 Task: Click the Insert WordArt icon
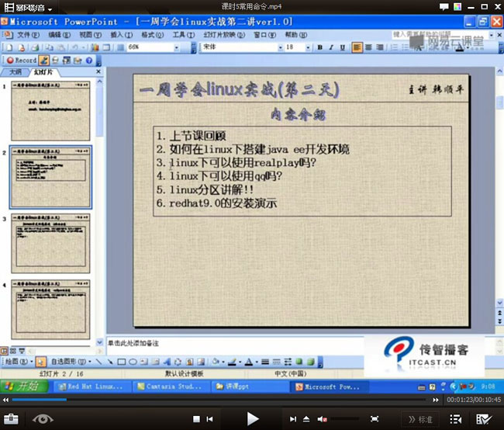pyautogui.click(x=167, y=362)
